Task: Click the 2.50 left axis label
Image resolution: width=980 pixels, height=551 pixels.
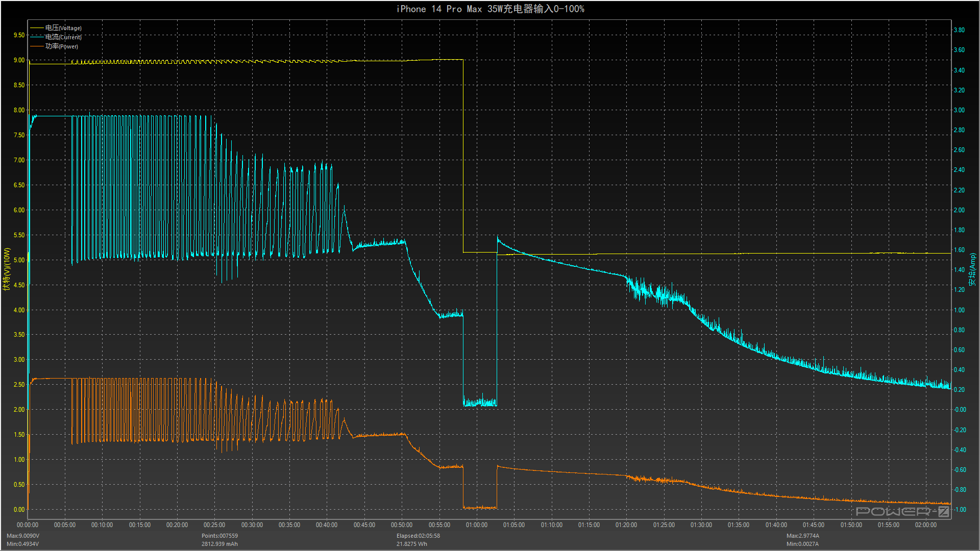Action: pyautogui.click(x=19, y=385)
